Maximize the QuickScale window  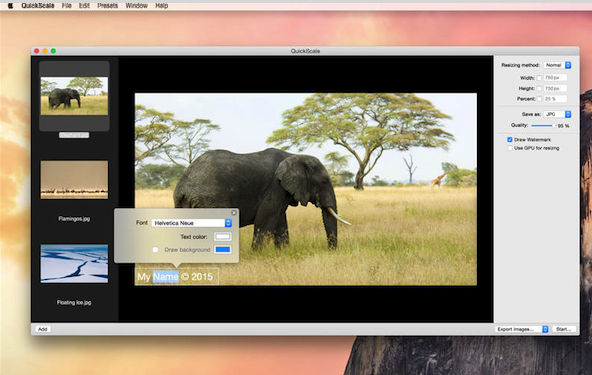(x=53, y=51)
